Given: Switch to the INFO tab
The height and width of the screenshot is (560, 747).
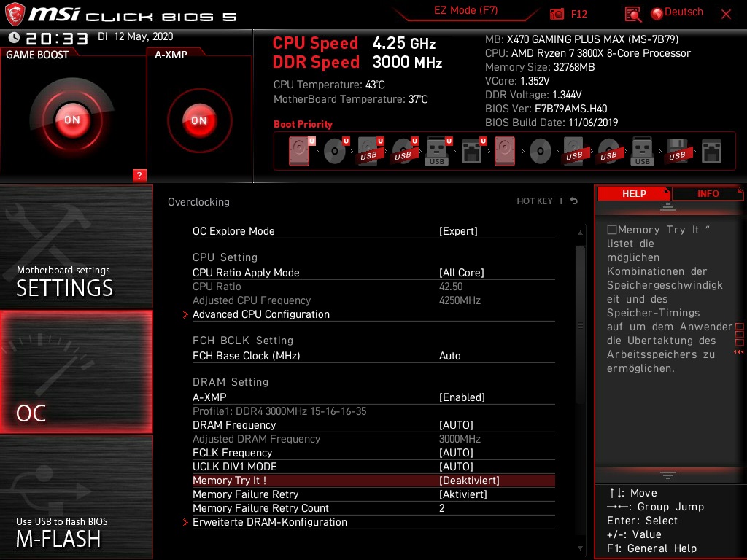Looking at the screenshot, I should 707,193.
